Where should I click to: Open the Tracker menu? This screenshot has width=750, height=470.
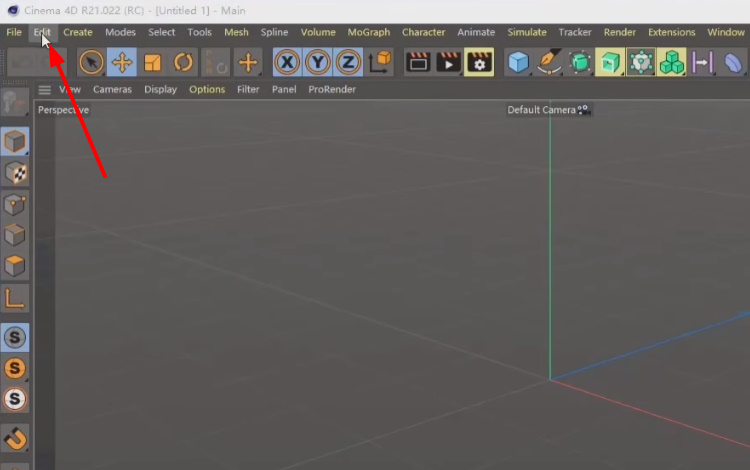575,32
